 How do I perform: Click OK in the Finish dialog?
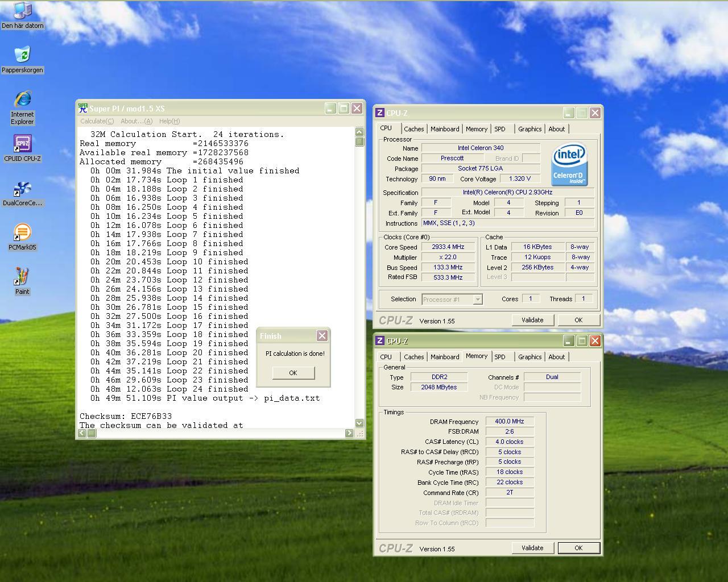[x=293, y=373]
